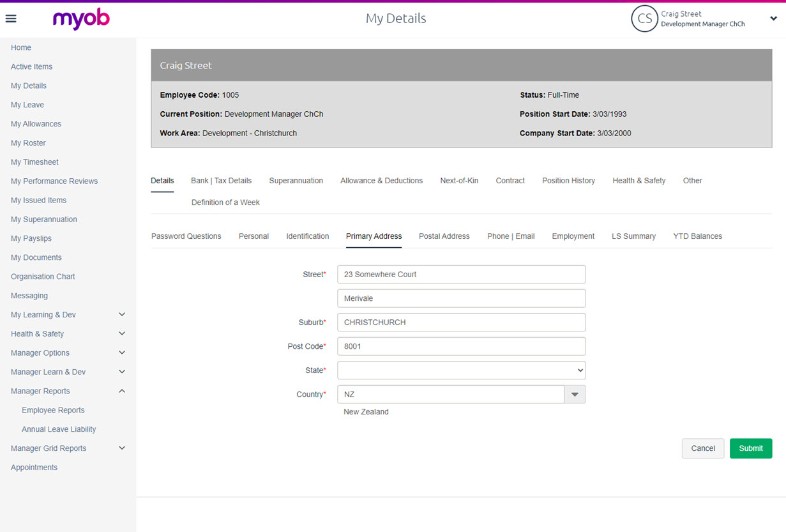Expand Manager Grid Reports section

122,448
